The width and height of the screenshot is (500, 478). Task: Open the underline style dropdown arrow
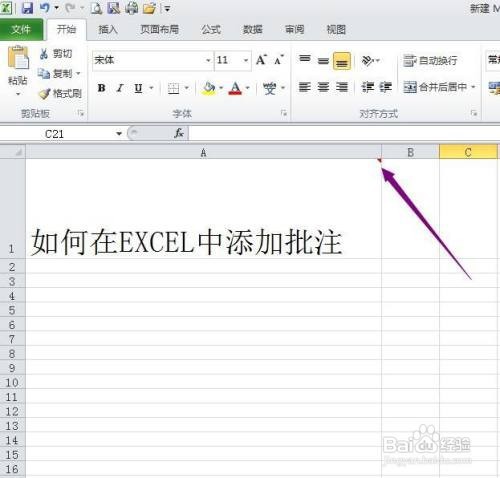coord(151,88)
